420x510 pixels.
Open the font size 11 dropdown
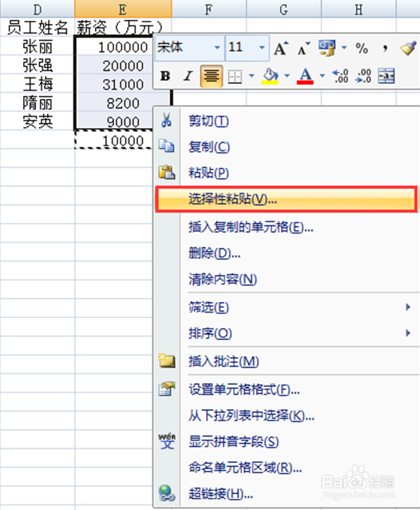pos(262,48)
